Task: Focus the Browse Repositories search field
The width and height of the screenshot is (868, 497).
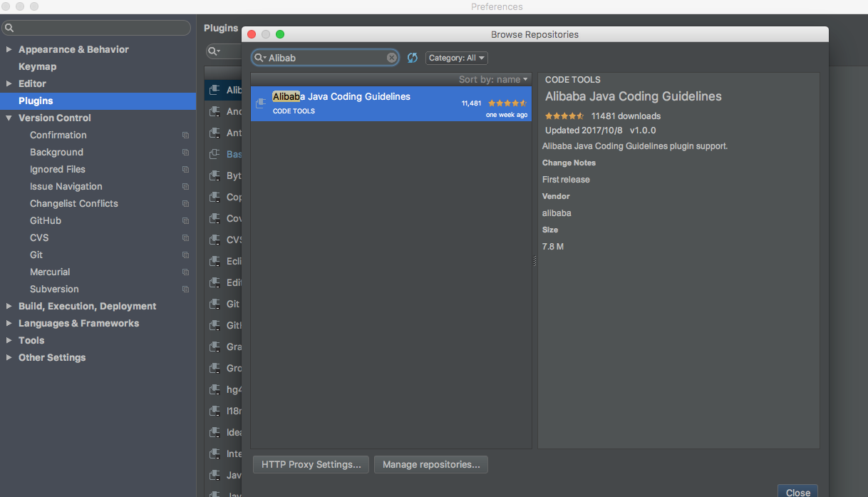Action: pyautogui.click(x=326, y=58)
